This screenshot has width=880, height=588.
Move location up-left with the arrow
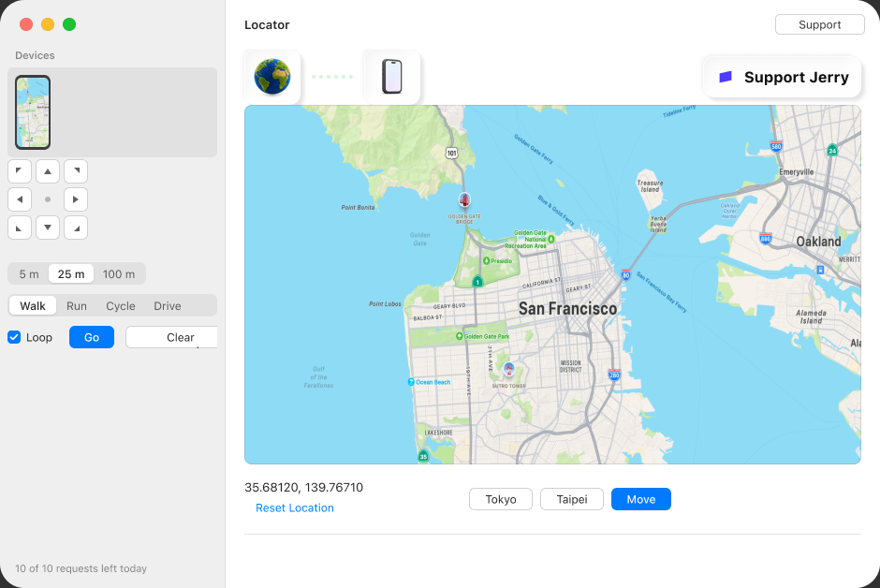point(20,171)
